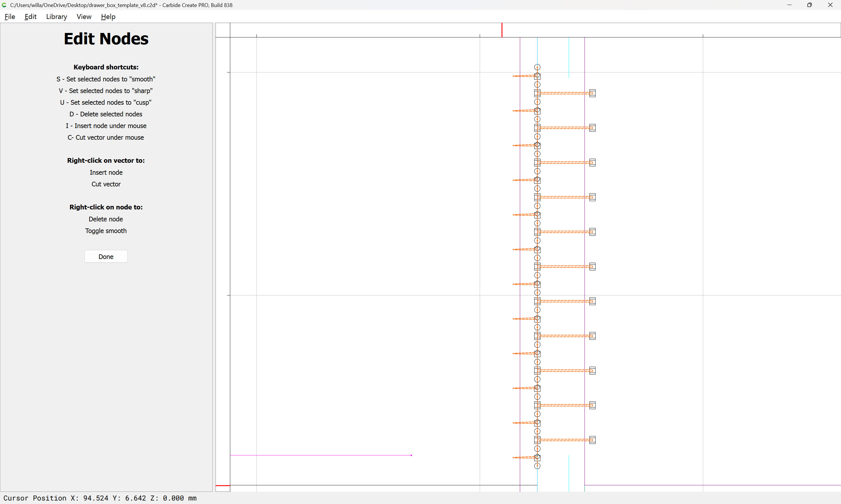
Task: Open the Help menu
Action: (x=108, y=17)
